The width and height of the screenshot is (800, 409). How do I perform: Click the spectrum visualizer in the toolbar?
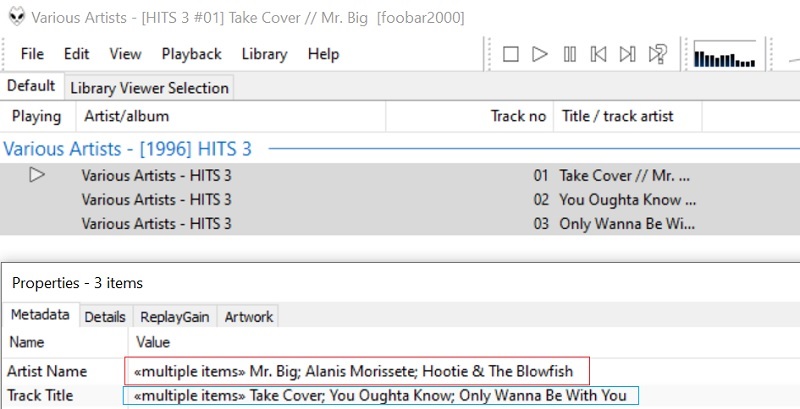coord(724,54)
